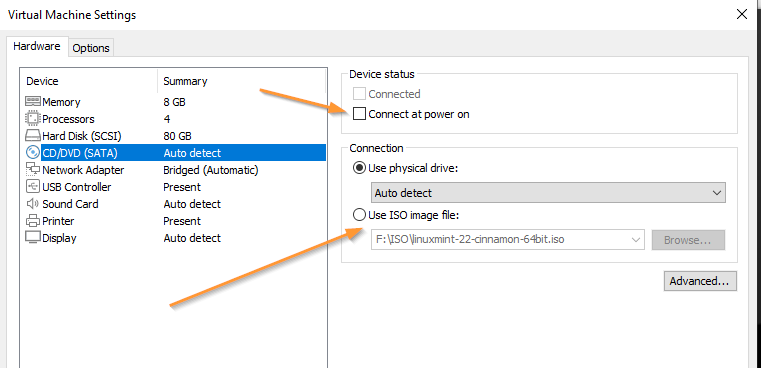
Task: Select the Hard Disk (SCSI) icon
Action: pyautogui.click(x=33, y=136)
